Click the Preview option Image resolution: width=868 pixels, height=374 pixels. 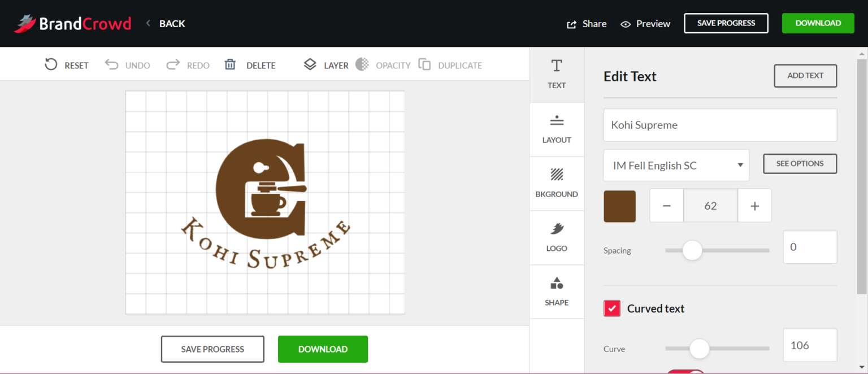645,24
